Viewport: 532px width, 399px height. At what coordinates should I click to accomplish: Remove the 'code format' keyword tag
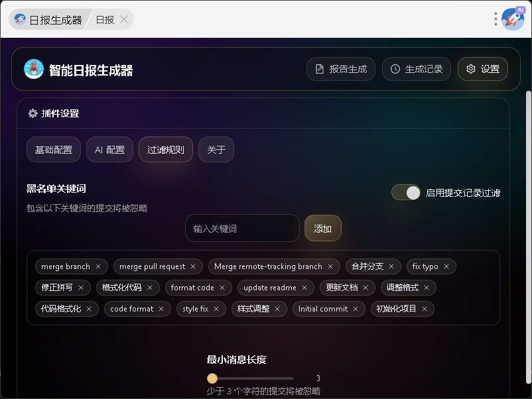pos(161,309)
